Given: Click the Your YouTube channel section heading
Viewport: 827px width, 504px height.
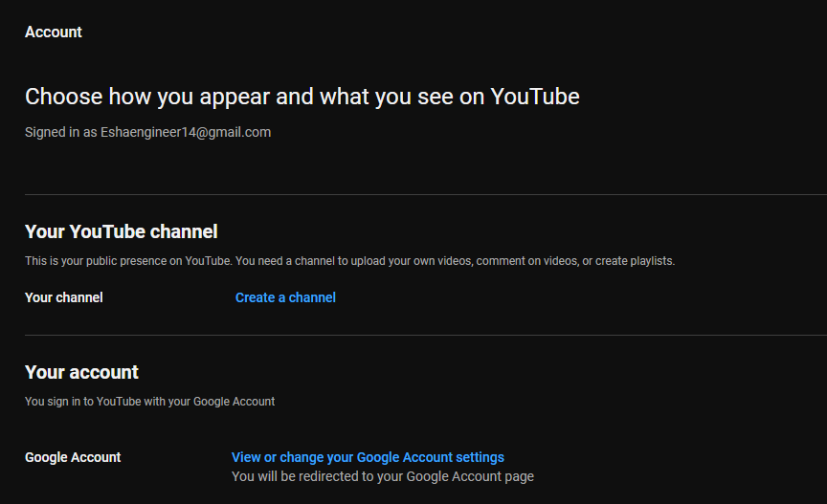Looking at the screenshot, I should pos(122,231).
